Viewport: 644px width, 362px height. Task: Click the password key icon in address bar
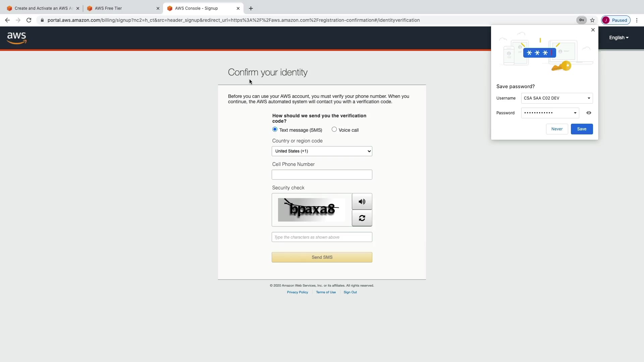581,20
